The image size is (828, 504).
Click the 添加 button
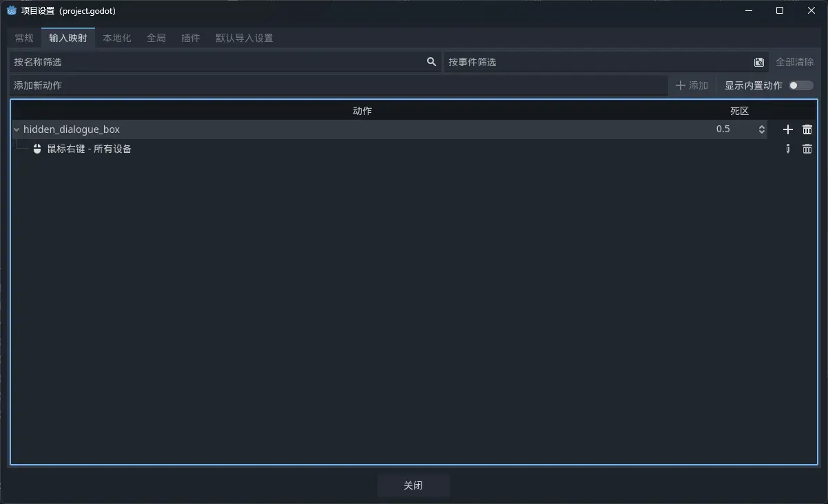click(x=692, y=85)
